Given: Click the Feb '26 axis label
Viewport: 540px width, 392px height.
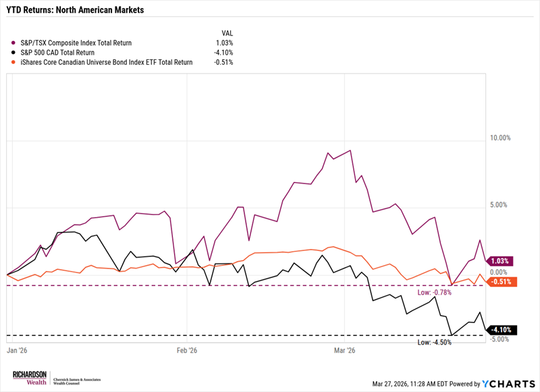Looking at the screenshot, I should pos(186,350).
